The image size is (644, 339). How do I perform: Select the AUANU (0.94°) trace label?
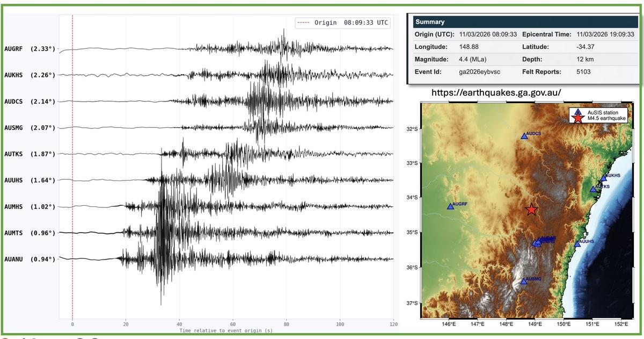(x=30, y=259)
